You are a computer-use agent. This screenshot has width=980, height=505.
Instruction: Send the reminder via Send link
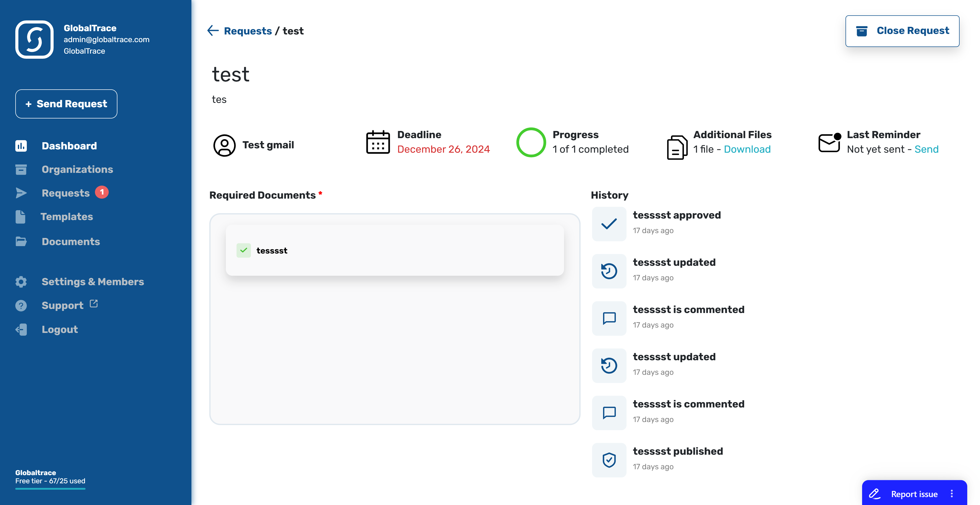coord(926,149)
